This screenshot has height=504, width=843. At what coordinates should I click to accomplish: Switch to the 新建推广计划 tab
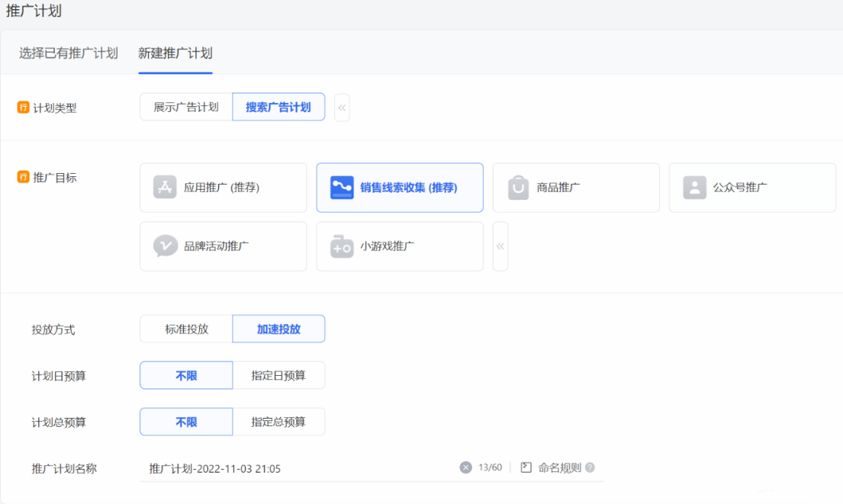pyautogui.click(x=175, y=53)
